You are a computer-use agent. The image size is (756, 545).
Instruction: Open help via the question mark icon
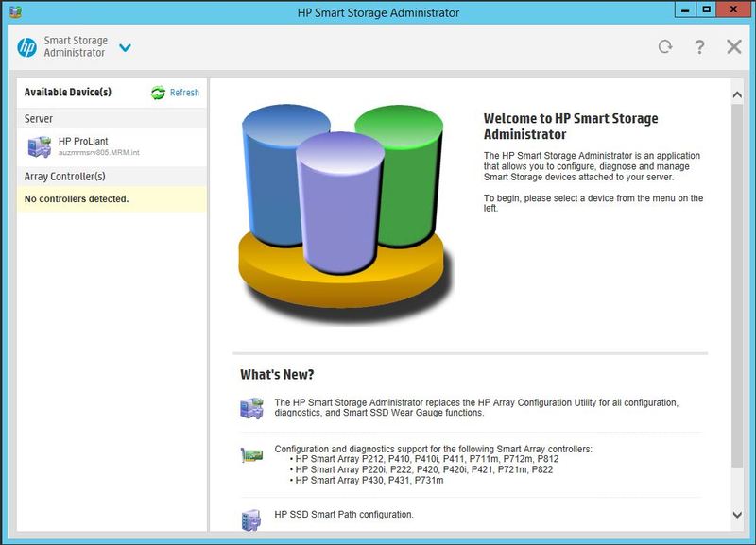coord(699,44)
